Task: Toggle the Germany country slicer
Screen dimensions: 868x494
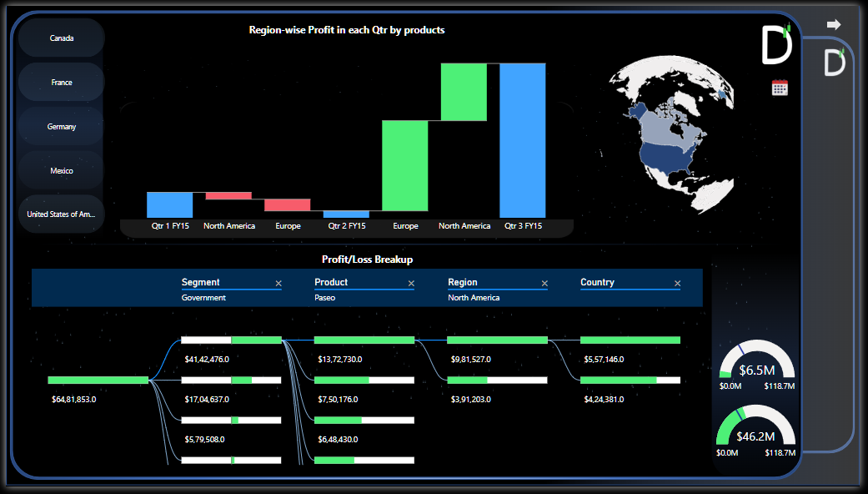Action: point(62,127)
